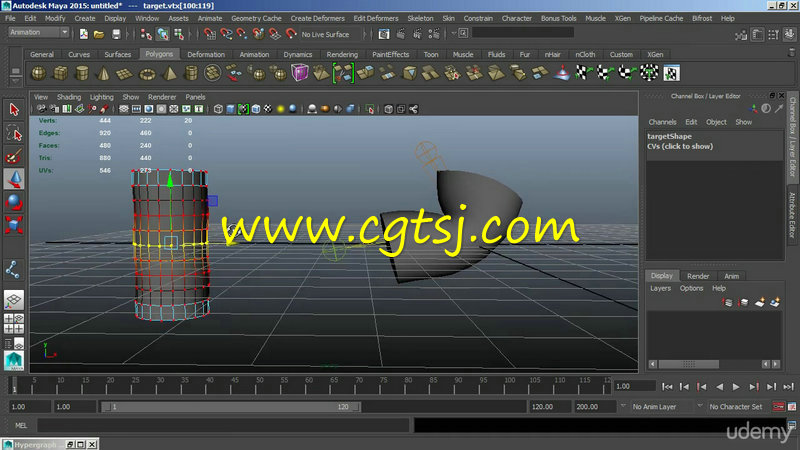
Task: Switch to the Anim layer tab
Action: [x=731, y=276]
